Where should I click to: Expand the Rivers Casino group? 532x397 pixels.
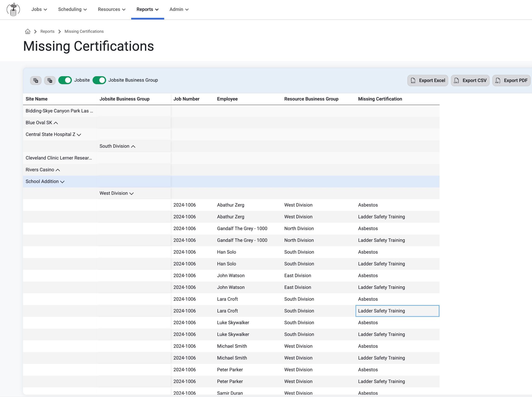58,170
